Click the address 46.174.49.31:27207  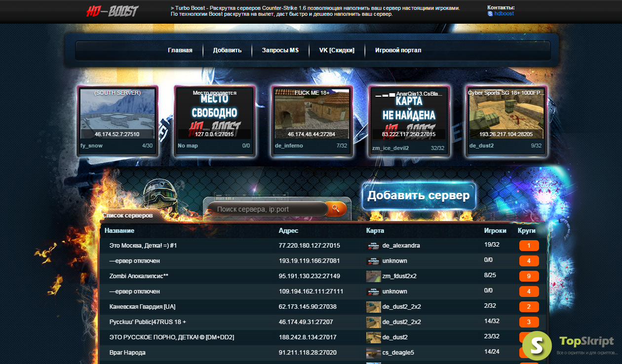point(306,322)
